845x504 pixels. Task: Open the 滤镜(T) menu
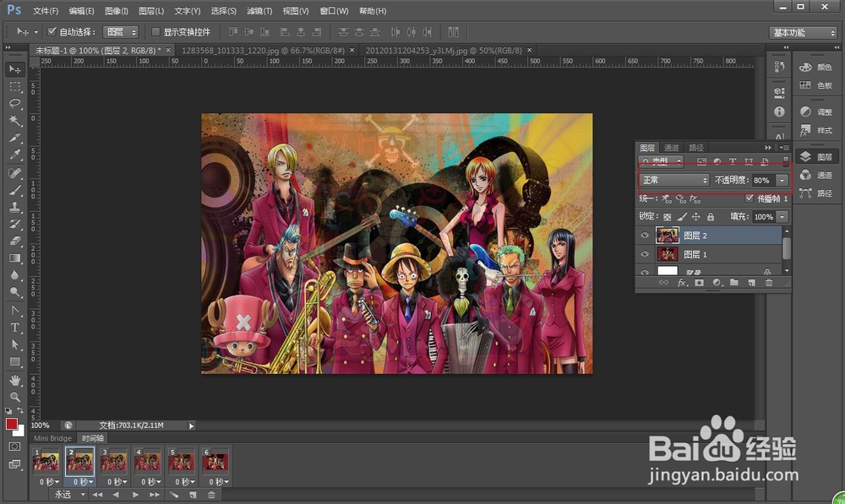point(259,11)
